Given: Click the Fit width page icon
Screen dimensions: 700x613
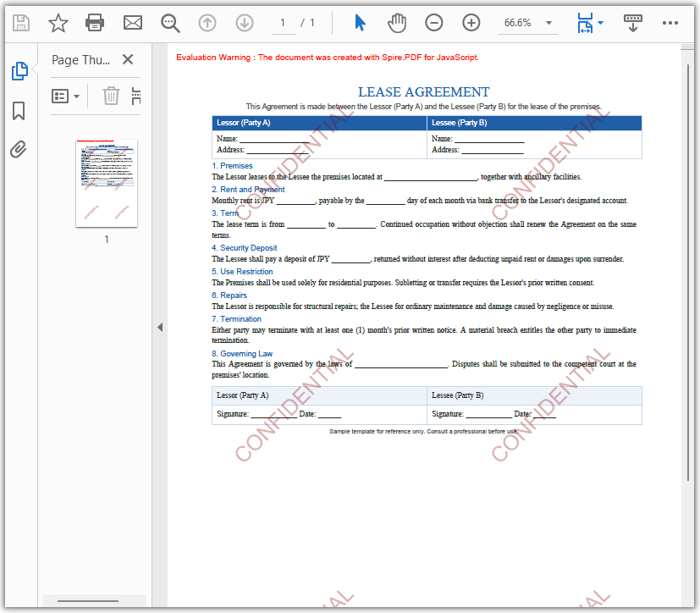Looking at the screenshot, I should [585, 22].
